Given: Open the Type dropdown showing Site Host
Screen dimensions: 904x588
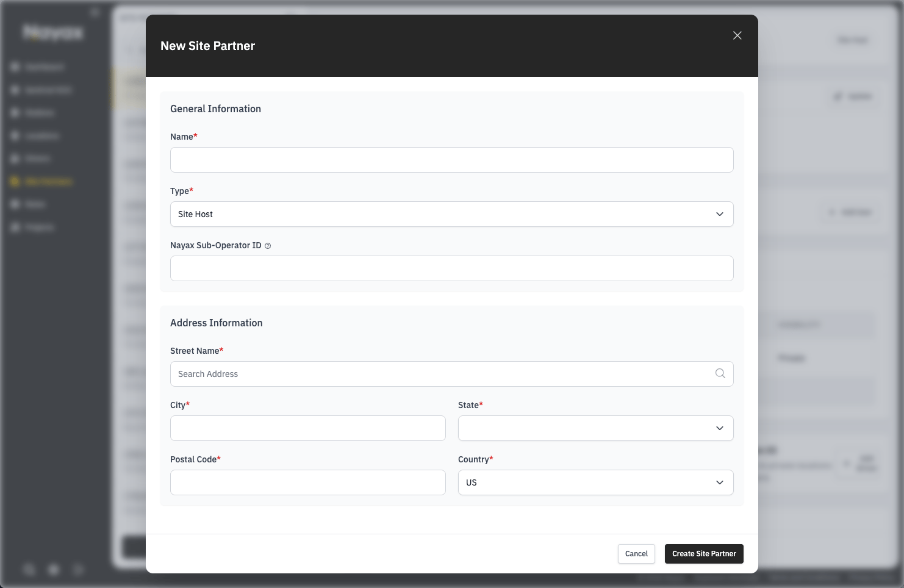Looking at the screenshot, I should click(451, 214).
